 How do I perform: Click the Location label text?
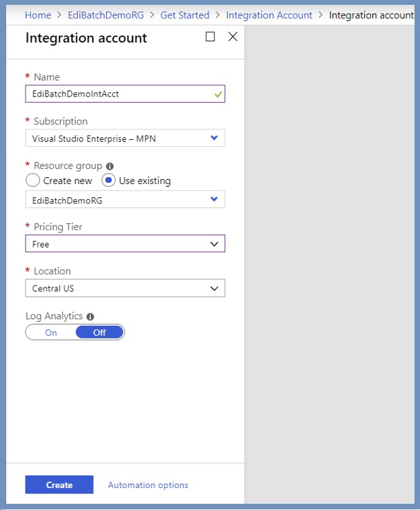tap(52, 271)
